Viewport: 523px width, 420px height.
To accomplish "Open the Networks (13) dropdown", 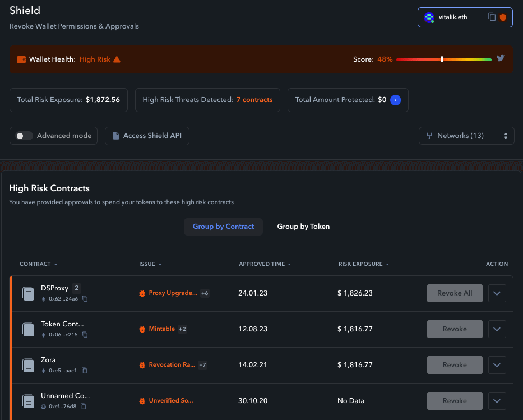I will 466,136.
